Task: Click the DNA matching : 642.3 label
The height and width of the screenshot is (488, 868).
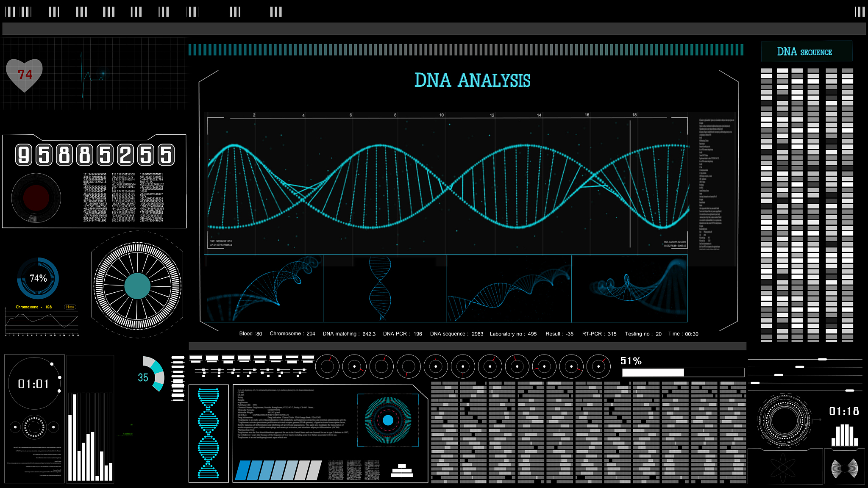Action: 349,334
